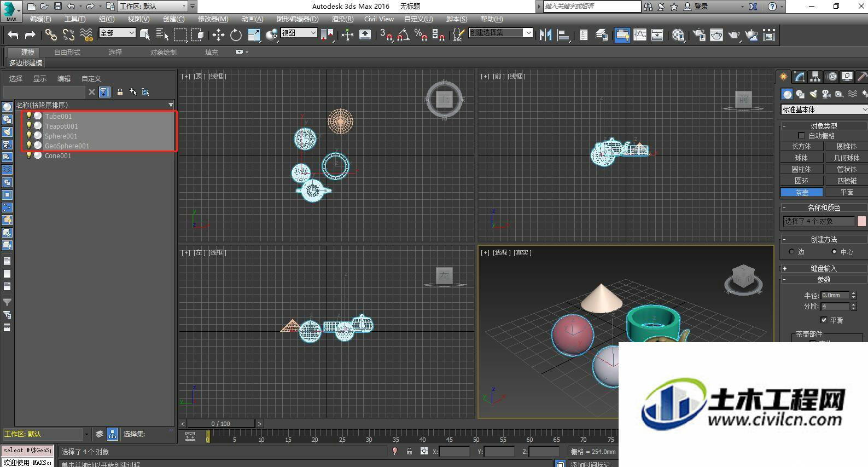Image resolution: width=868 pixels, height=467 pixels.
Task: Toggle visibility bulb of Cone001
Action: click(29, 155)
